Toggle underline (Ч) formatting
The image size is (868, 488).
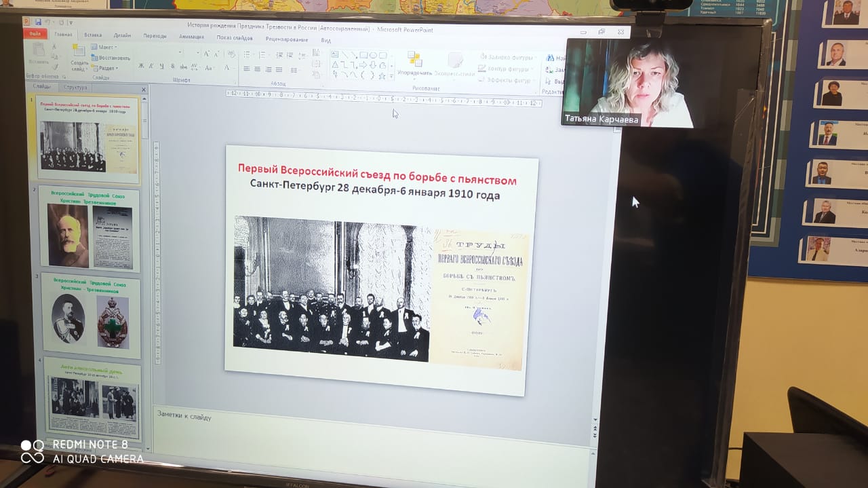(x=161, y=67)
